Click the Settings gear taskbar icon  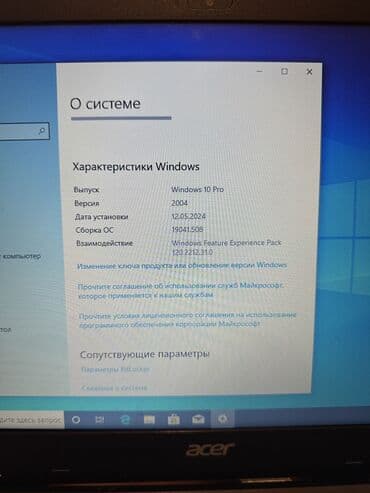(x=223, y=419)
